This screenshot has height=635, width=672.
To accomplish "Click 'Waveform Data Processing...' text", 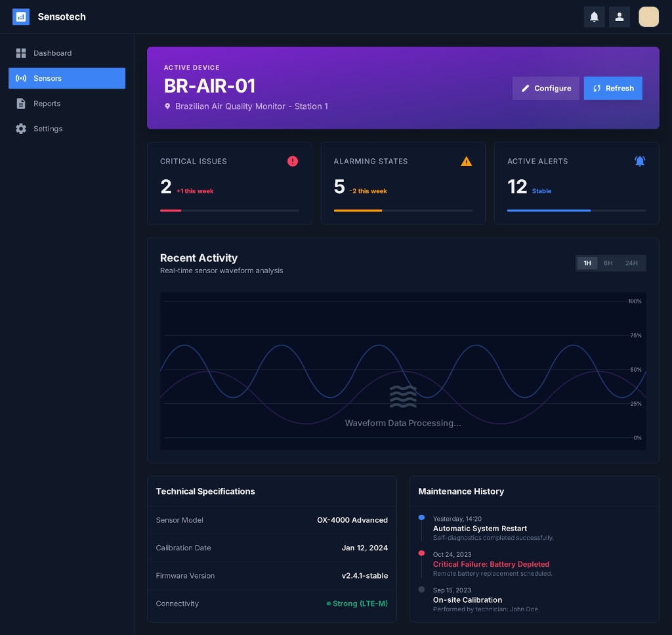I will (x=403, y=423).
